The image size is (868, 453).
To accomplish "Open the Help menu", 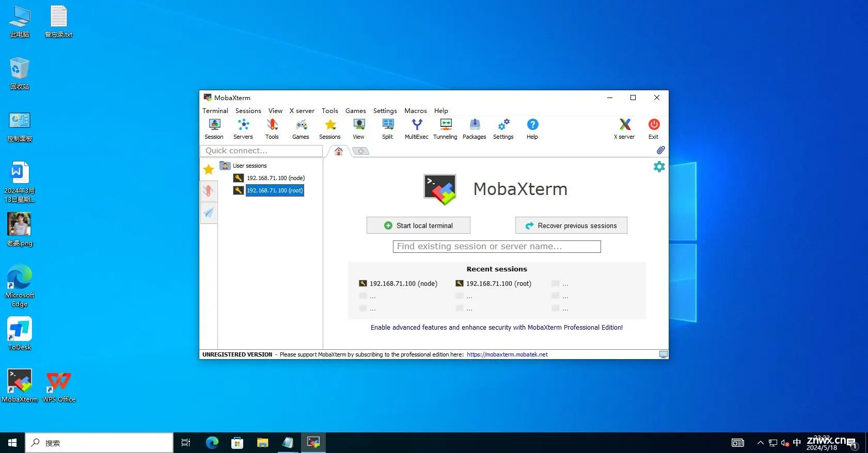I will (441, 110).
